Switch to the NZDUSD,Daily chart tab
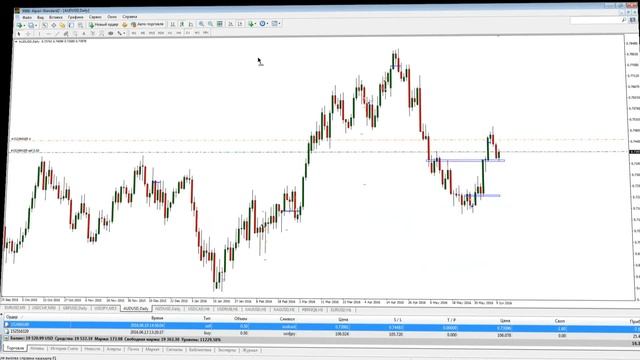 pos(167,309)
